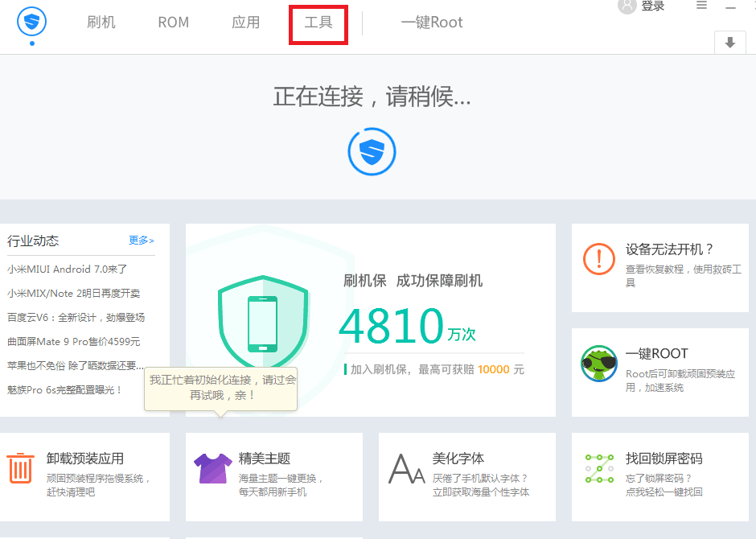Click the spinning connection shield icon
756x539 pixels.
372,151
